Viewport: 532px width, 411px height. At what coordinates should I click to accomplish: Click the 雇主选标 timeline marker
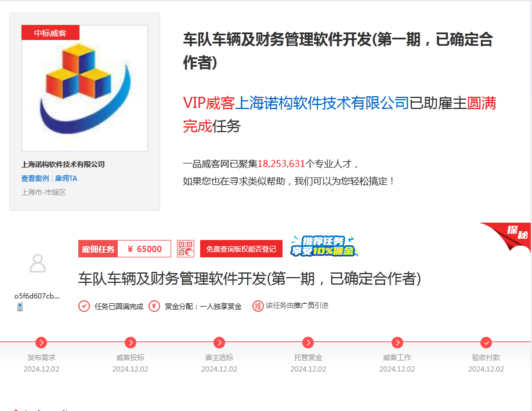[x=219, y=343]
